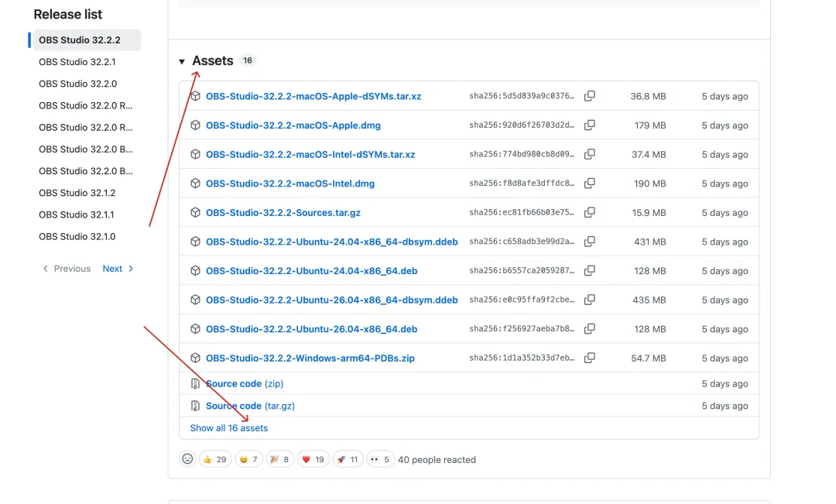
Task: Open OBS Studio 32.1.0 release
Action: click(x=77, y=236)
